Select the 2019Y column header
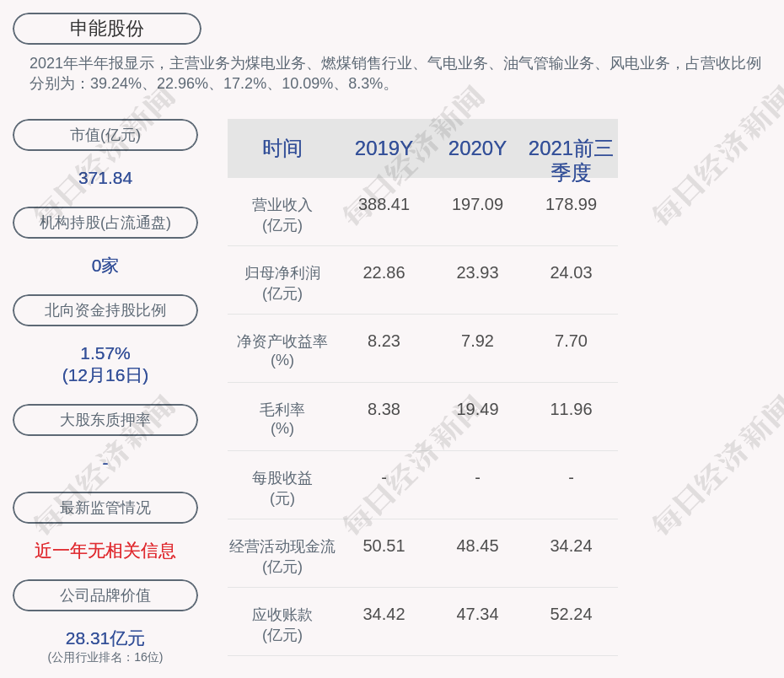The width and height of the screenshot is (784, 678). pyautogui.click(x=384, y=148)
